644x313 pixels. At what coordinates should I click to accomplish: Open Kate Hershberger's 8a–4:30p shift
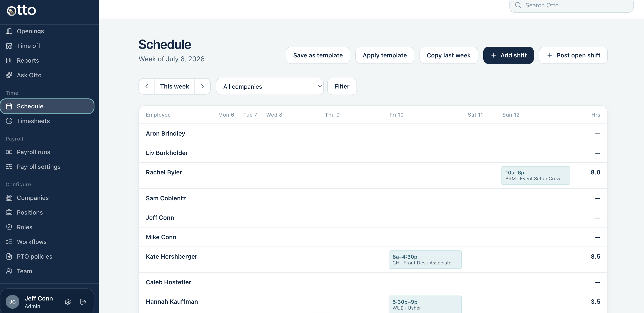425,259
